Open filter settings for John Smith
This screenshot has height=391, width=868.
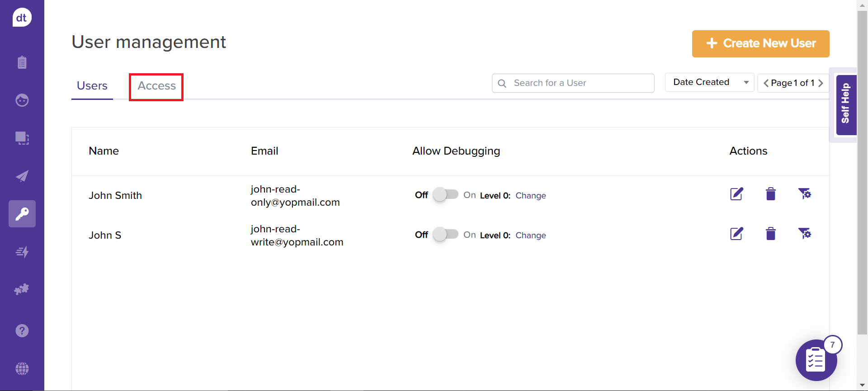point(804,194)
